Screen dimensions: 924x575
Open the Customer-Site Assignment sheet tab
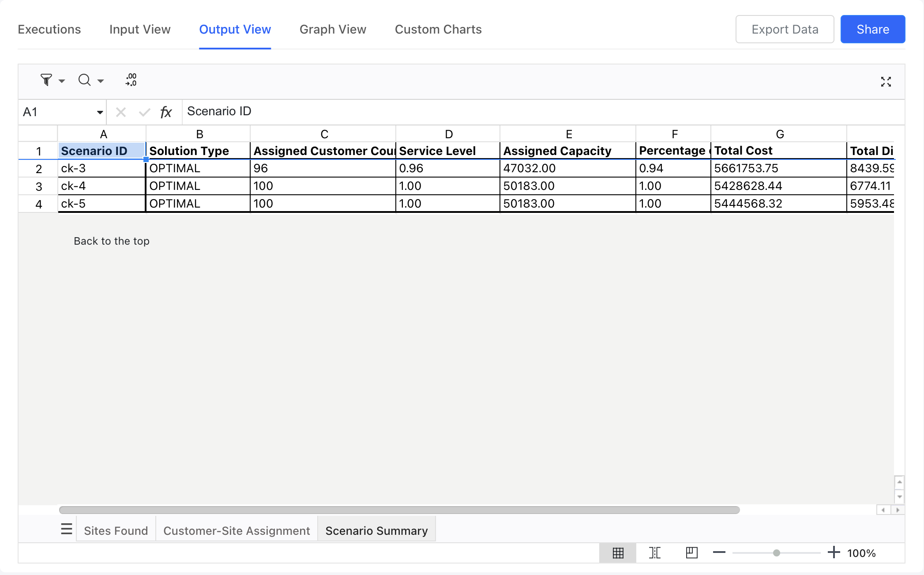(x=237, y=530)
